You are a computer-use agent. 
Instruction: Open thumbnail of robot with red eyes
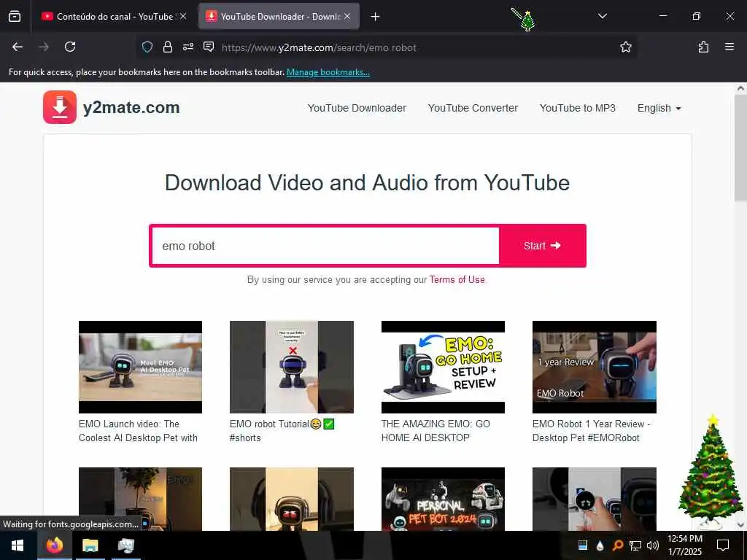pos(292,499)
